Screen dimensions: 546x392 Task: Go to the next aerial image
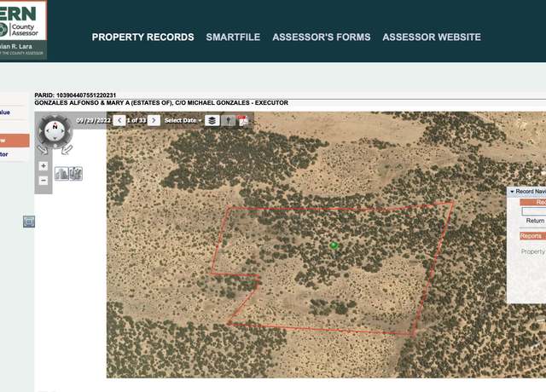[x=154, y=120]
